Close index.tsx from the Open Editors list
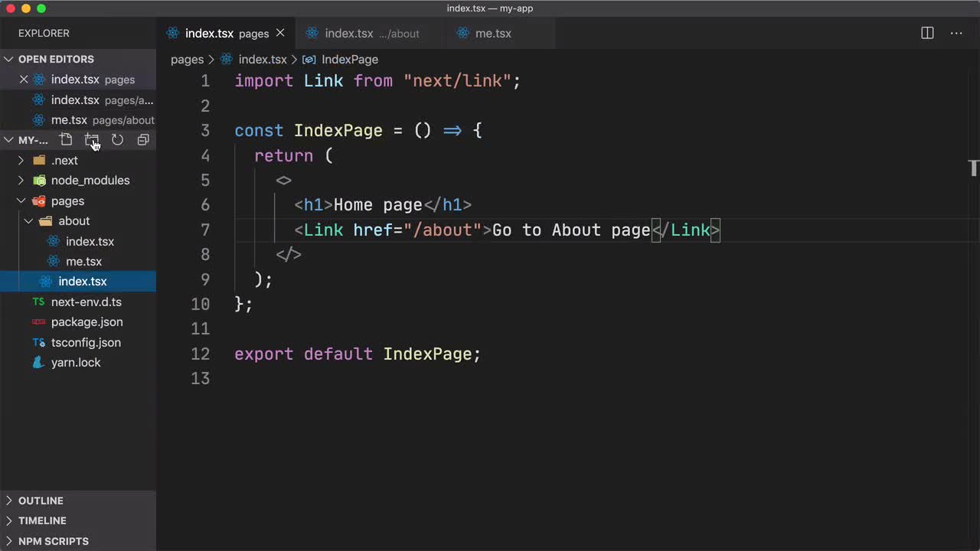Viewport: 980px width, 551px height. point(24,79)
